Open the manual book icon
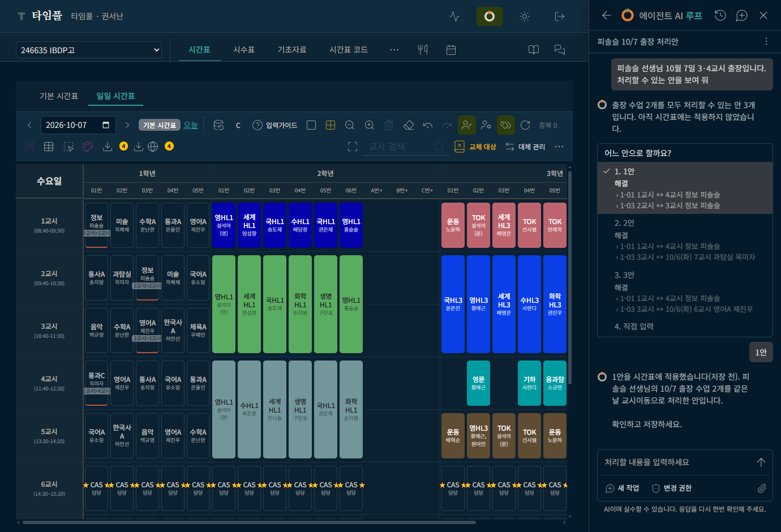Viewport: 781px width, 532px height. coord(534,50)
